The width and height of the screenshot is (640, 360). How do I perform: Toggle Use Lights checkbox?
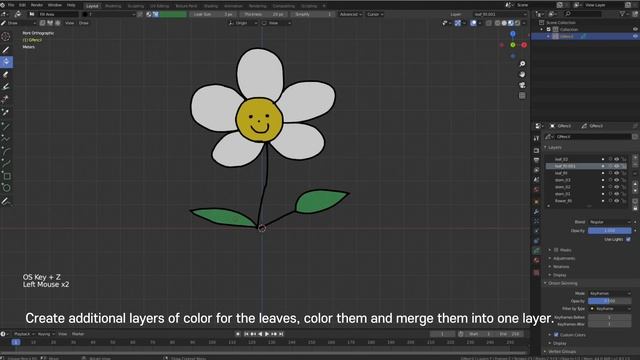tap(628, 239)
